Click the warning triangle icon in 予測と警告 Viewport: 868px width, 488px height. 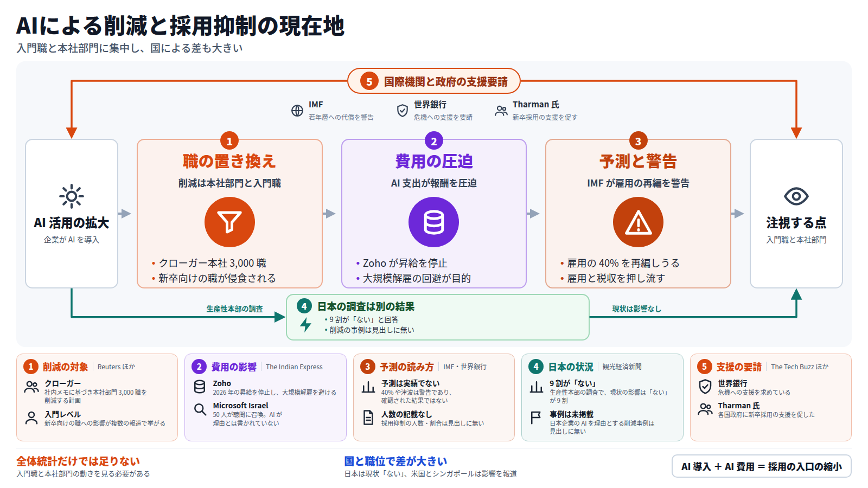click(638, 222)
